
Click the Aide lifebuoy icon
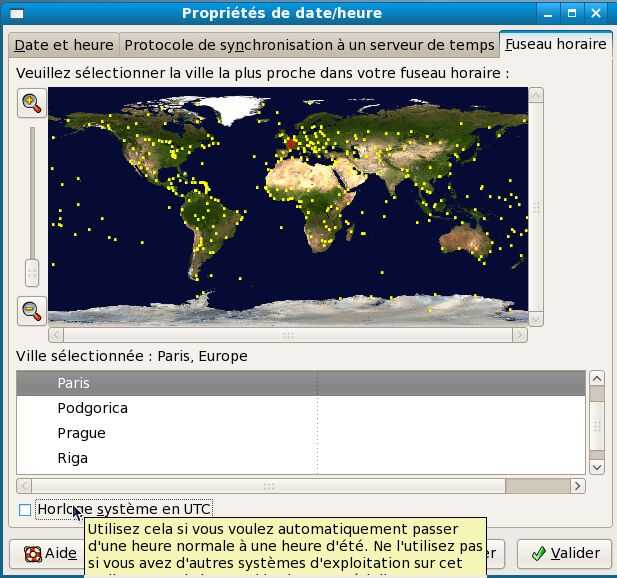[x=32, y=554]
